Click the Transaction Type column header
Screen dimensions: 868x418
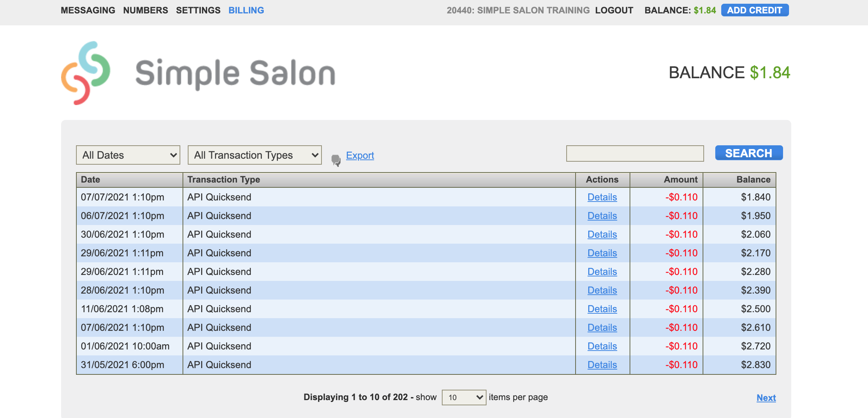tap(379, 180)
